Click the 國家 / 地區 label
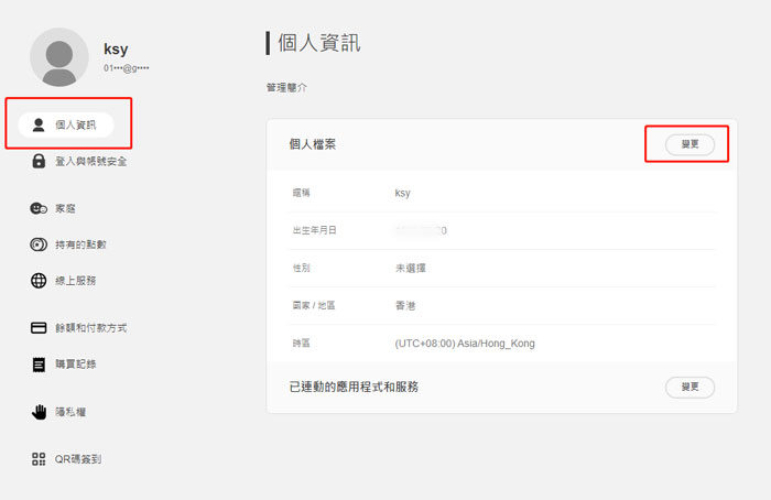This screenshot has width=771, height=500. [314, 305]
